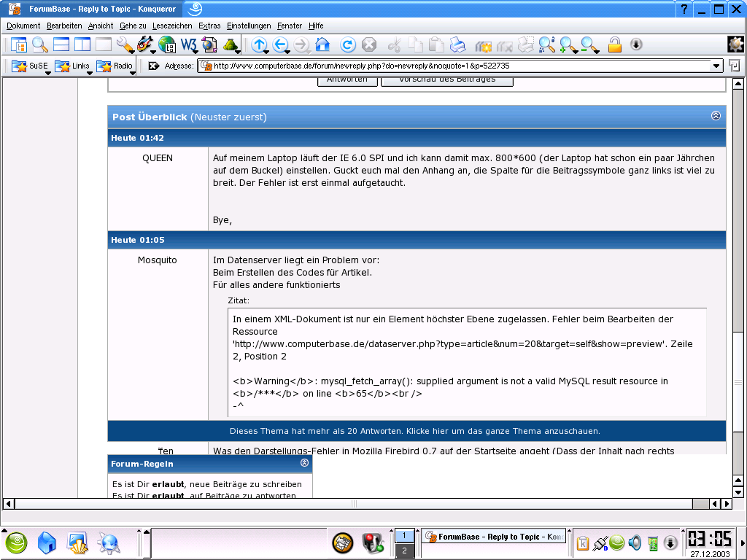Open the SuSE bookmarks folder
This screenshot has height=560, width=747.
tap(31, 66)
